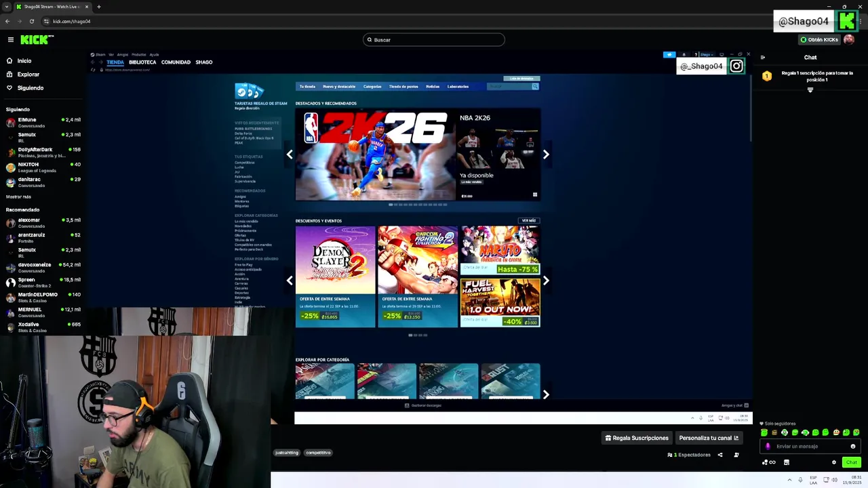
Task: Switch to Steam BIBLIOTECA tab
Action: click(x=142, y=62)
